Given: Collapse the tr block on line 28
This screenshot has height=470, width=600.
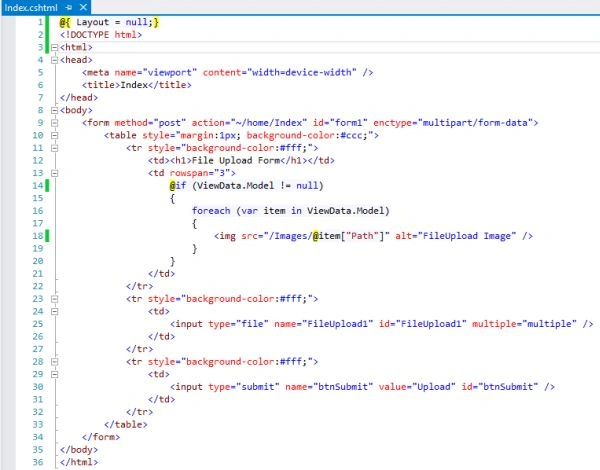Looking at the screenshot, I should click(x=54, y=362).
